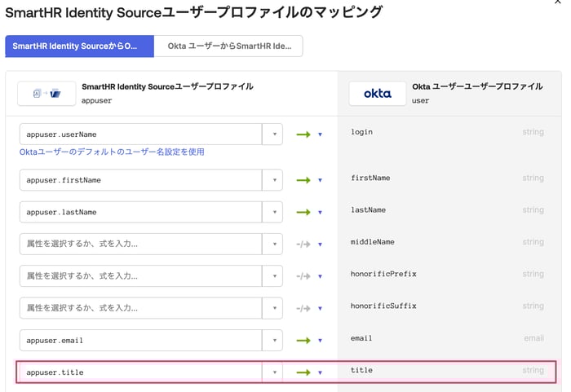
Task: Expand mapping options arrow beside honorificSuffix
Action: (320, 308)
